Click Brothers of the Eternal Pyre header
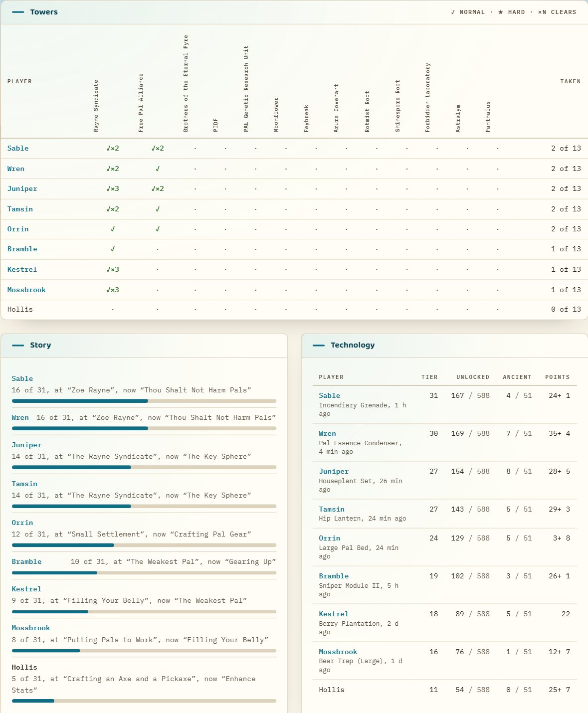Image resolution: width=588 pixels, height=713 pixels. [x=186, y=83]
